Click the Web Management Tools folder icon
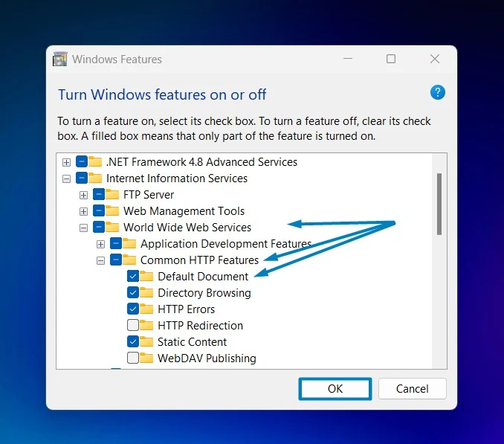 (112, 210)
